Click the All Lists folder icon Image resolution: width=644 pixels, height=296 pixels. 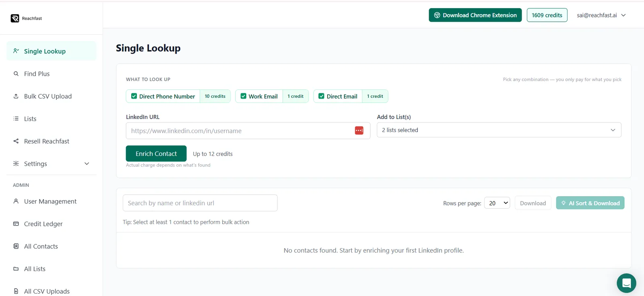pyautogui.click(x=16, y=269)
